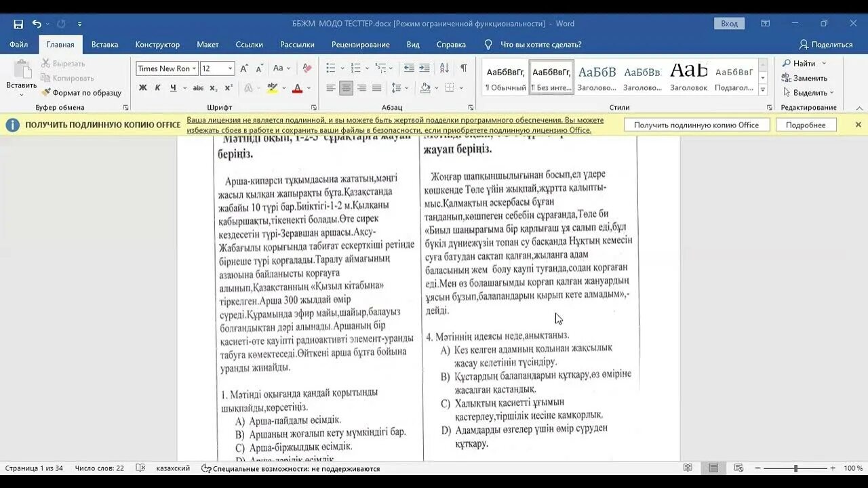
Task: Switch to Макет tab
Action: tap(208, 45)
